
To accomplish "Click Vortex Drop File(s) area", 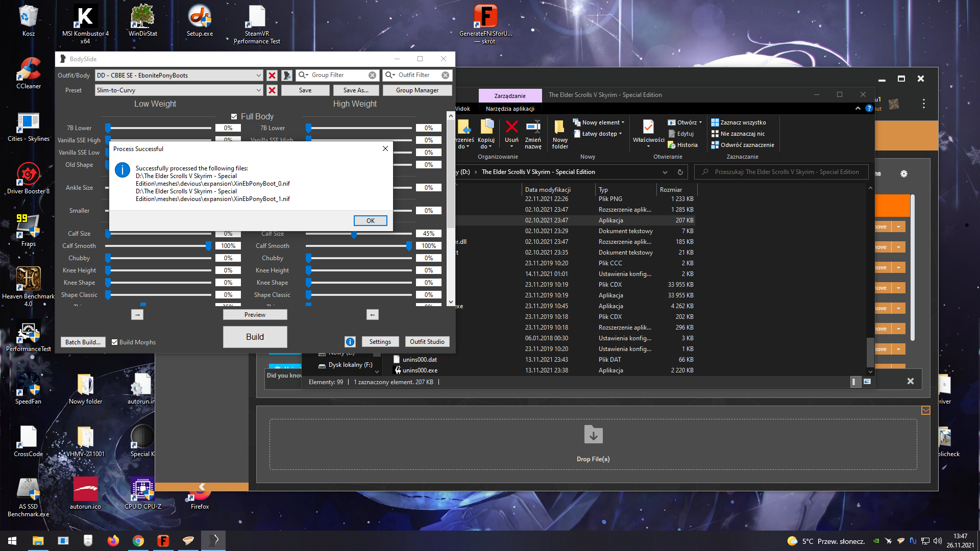I will tap(593, 444).
